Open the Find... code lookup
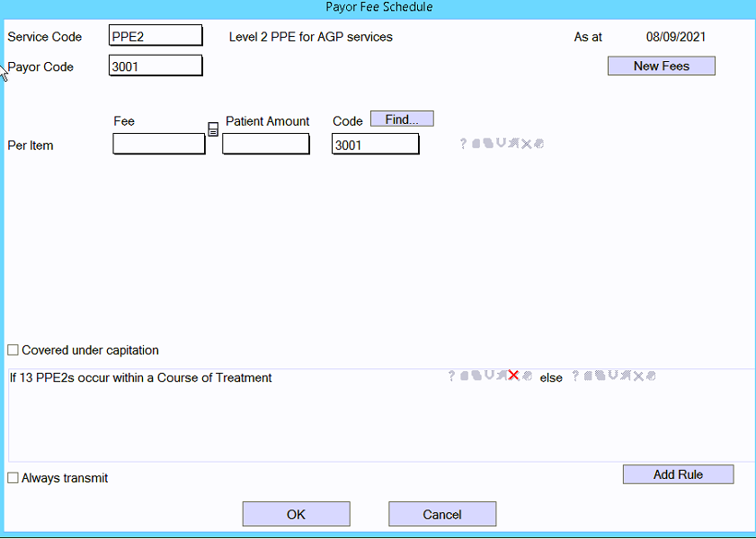Screen dimensions: 756x539 402,119
